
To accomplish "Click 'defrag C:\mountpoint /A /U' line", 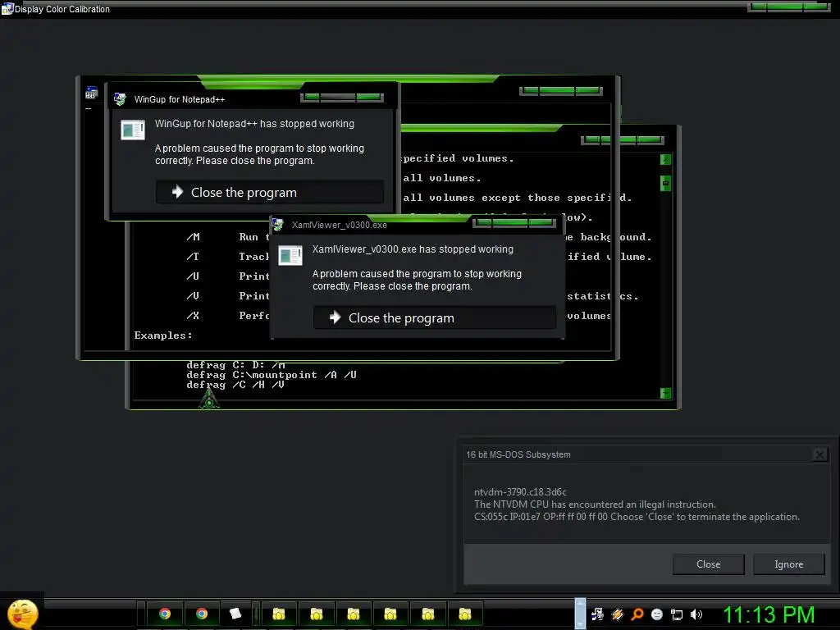I will [271, 375].
